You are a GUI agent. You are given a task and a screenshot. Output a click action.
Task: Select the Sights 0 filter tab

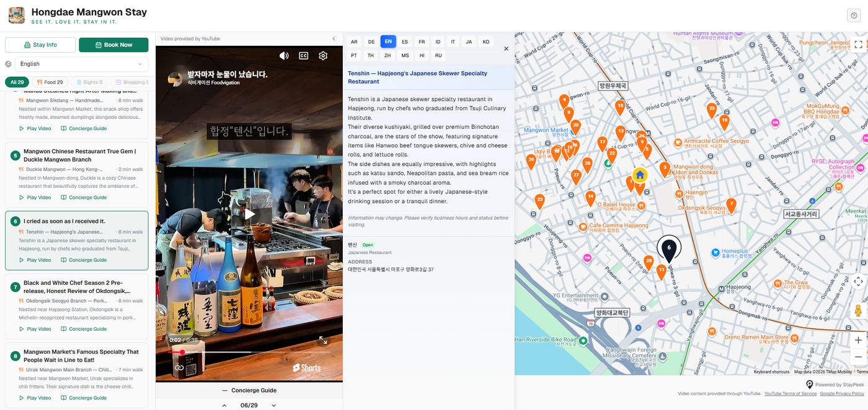89,82
